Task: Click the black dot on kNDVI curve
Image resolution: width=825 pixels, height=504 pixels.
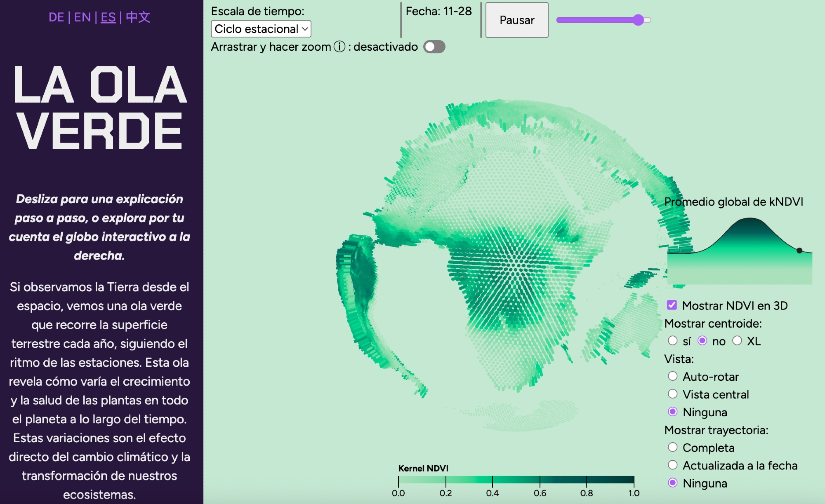Action: (799, 250)
